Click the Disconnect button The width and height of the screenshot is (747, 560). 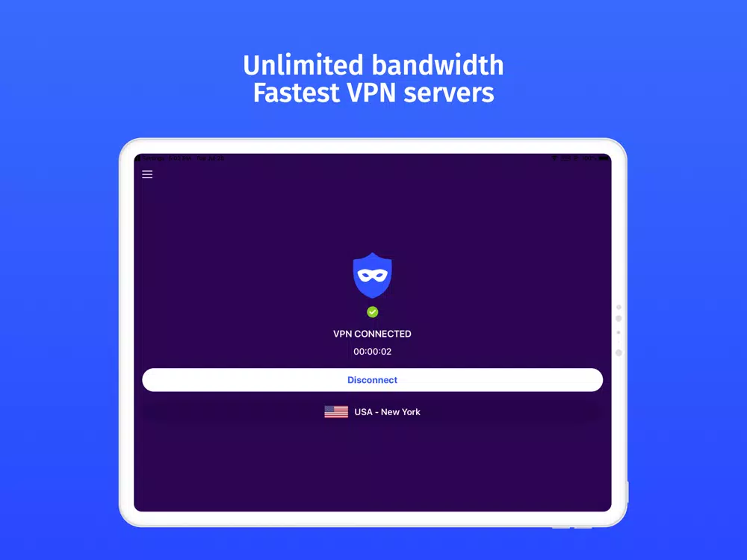click(x=372, y=380)
